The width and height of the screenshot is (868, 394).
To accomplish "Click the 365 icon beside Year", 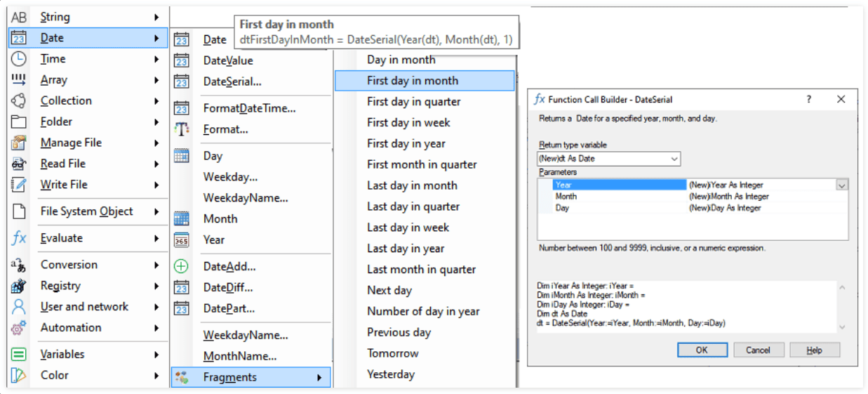I will pos(181,239).
